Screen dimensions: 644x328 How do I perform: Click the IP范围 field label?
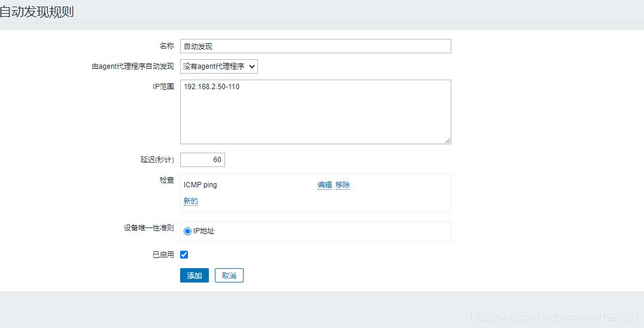pos(163,87)
